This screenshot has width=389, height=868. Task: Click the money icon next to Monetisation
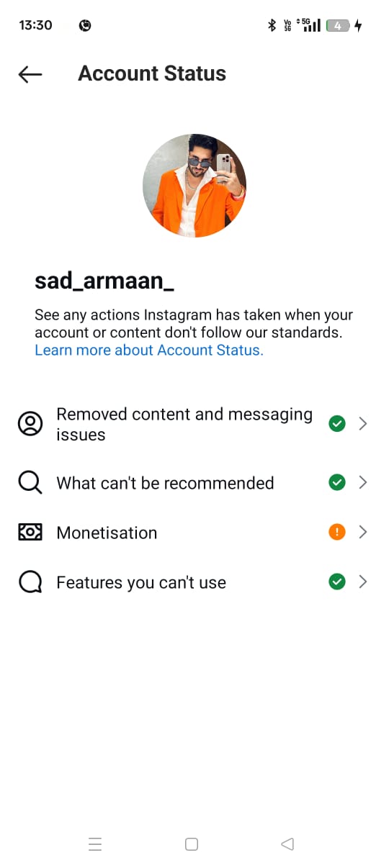(30, 532)
